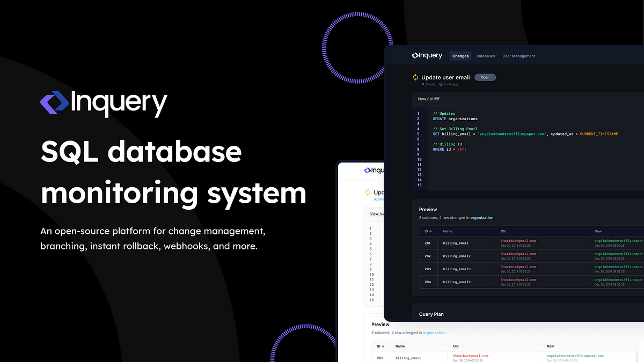The width and height of the screenshot is (644, 362).
Task: Select row ID 281 in dark window table
Action: tap(428, 243)
